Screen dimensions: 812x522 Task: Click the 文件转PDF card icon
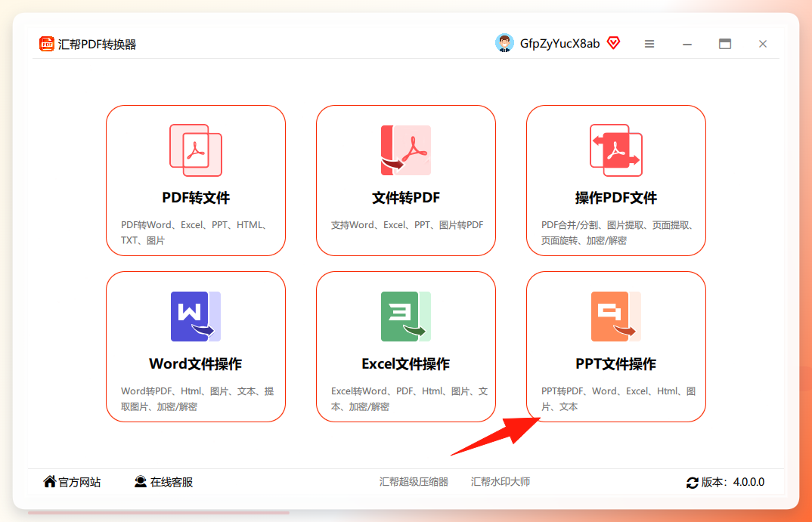[406, 150]
